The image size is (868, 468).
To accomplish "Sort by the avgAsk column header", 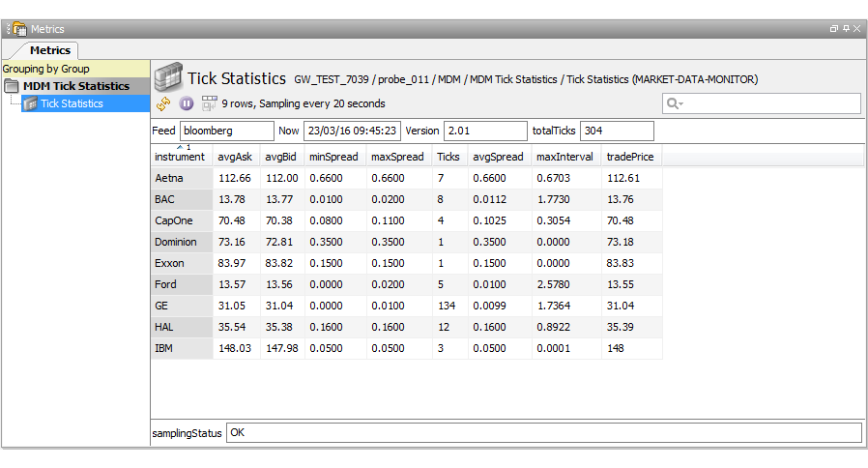I will 235,157.
